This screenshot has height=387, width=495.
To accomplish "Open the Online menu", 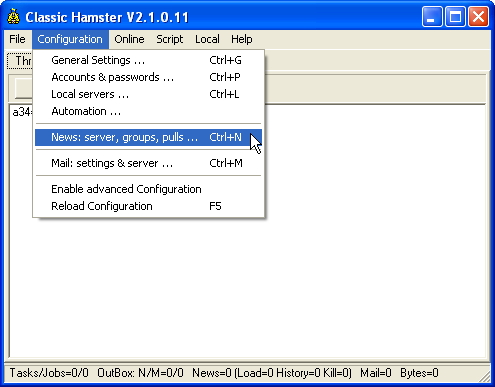I will click(x=129, y=39).
